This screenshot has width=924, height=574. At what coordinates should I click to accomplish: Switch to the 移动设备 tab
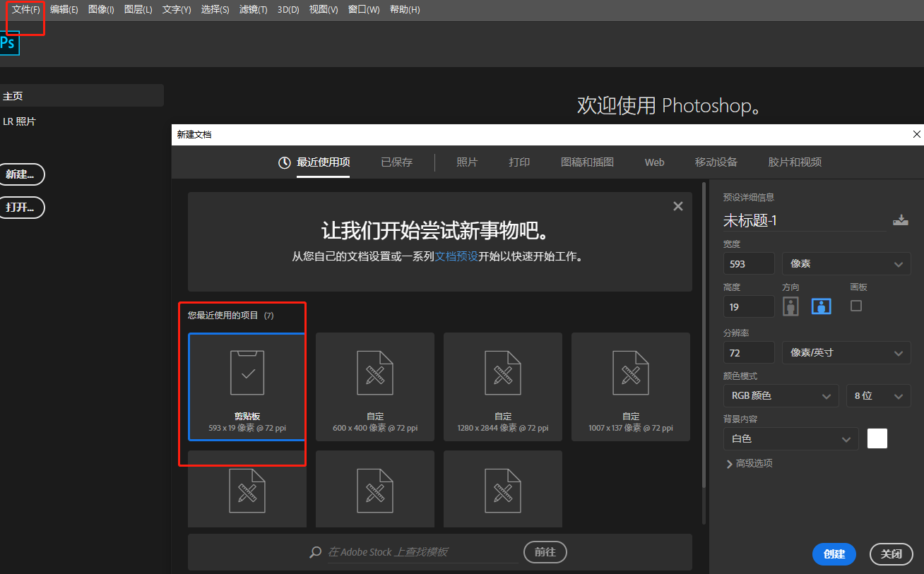716,162
